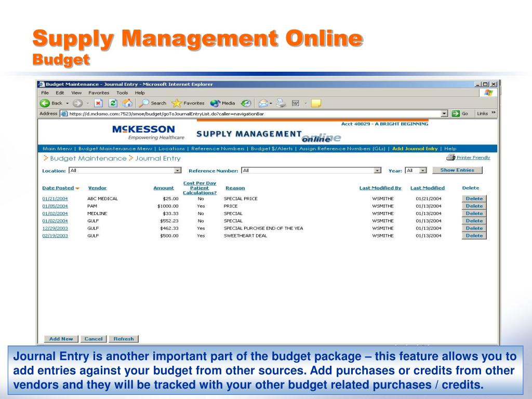The width and height of the screenshot is (532, 399).
Task: Click the browser Forward arrow icon
Action: coord(78,103)
